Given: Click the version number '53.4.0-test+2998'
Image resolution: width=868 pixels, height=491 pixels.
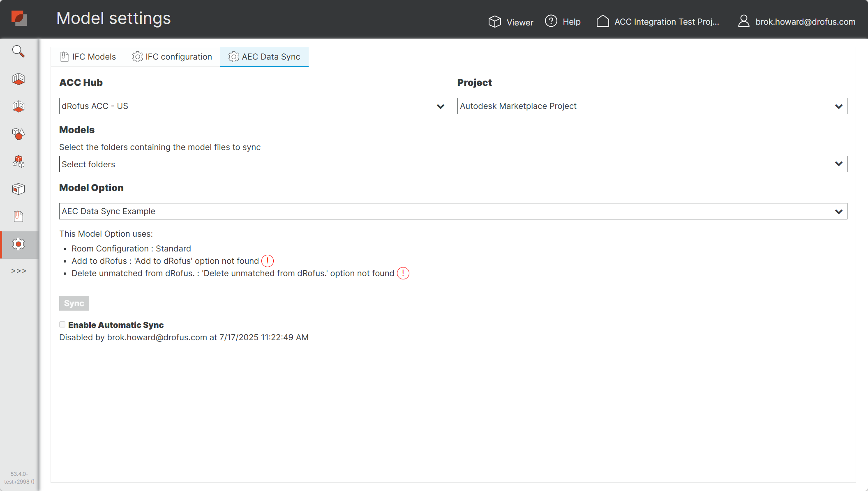Looking at the screenshot, I should [x=19, y=478].
